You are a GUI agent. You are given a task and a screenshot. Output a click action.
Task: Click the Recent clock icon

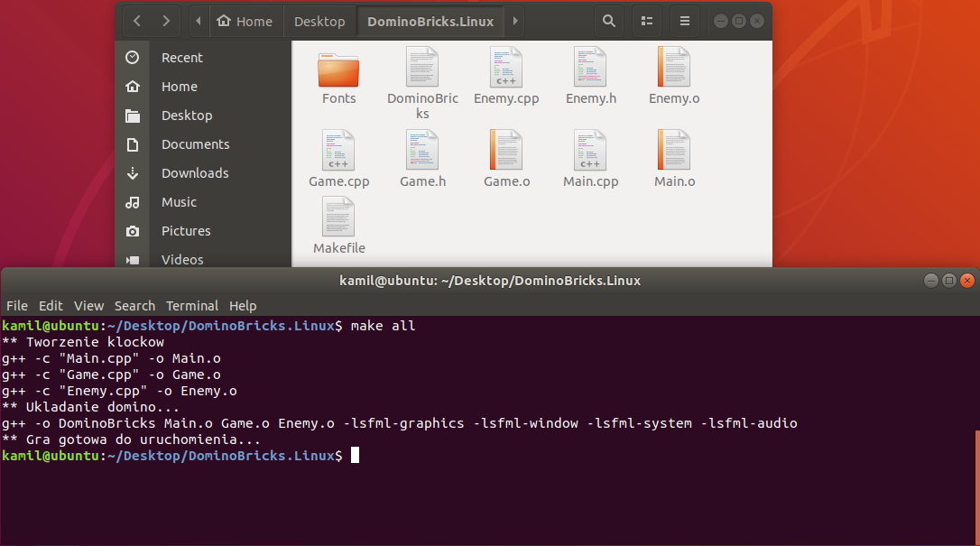coord(133,58)
